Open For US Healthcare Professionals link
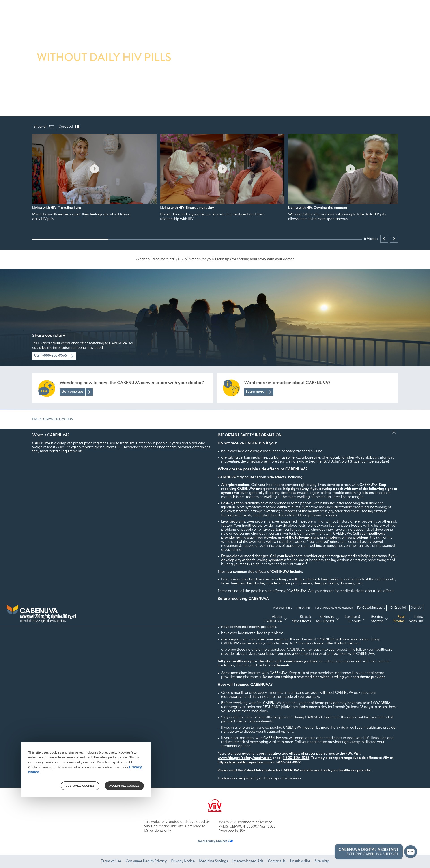Viewport: 430px width, 868px height. click(334, 607)
